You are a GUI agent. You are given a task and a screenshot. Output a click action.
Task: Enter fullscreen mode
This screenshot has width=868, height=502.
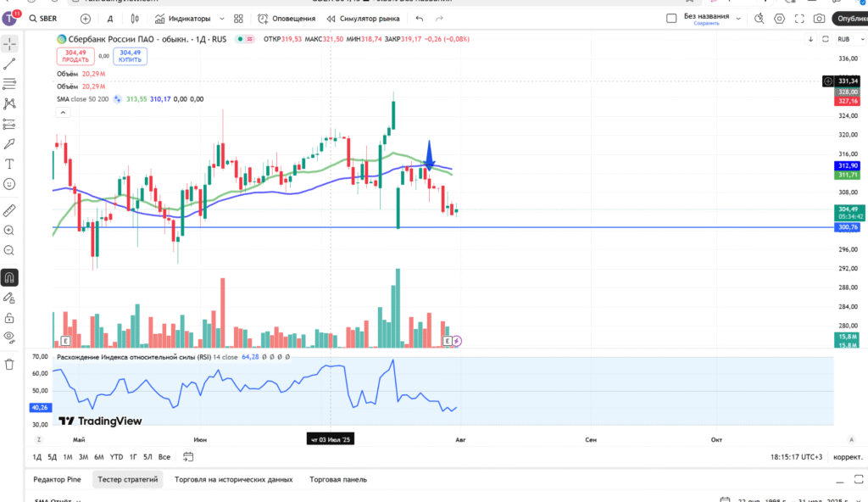799,19
